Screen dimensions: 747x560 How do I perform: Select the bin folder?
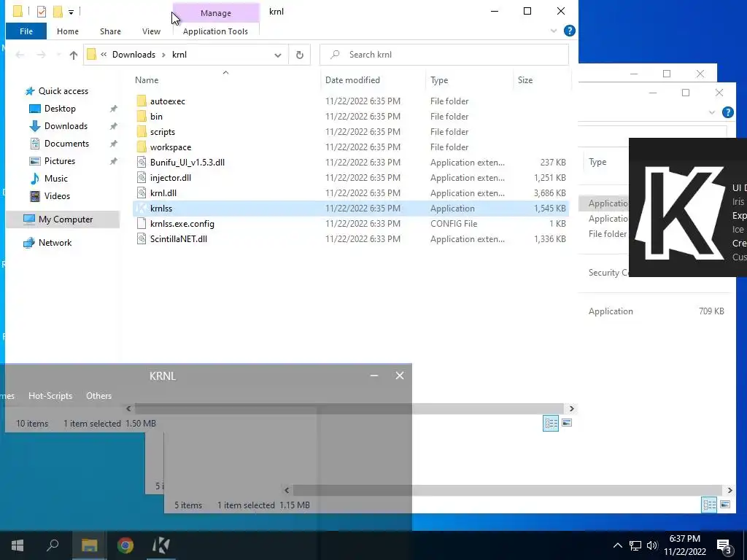tap(351, 116)
